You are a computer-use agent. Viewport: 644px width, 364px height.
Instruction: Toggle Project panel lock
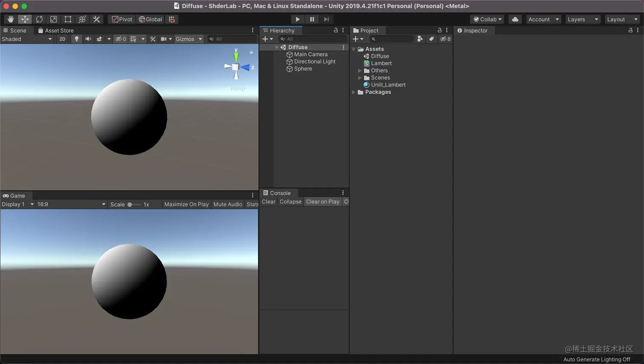click(440, 30)
